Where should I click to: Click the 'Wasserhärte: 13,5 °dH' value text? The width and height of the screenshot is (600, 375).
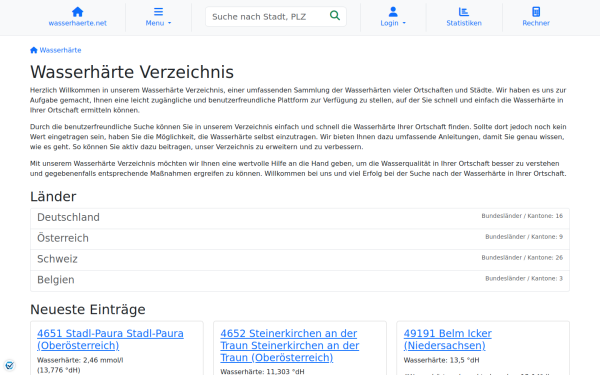(441, 360)
